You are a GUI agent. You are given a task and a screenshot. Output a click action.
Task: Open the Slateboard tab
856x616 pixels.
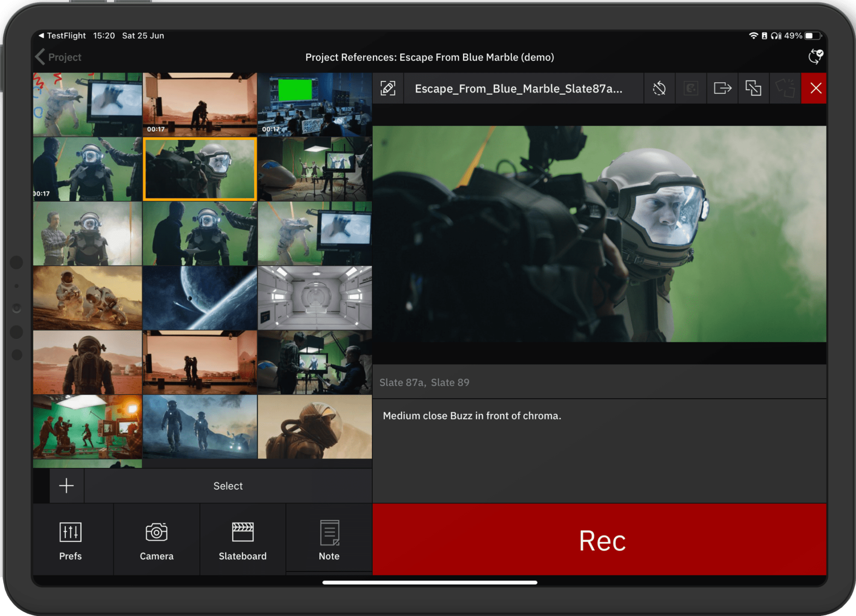tap(243, 540)
